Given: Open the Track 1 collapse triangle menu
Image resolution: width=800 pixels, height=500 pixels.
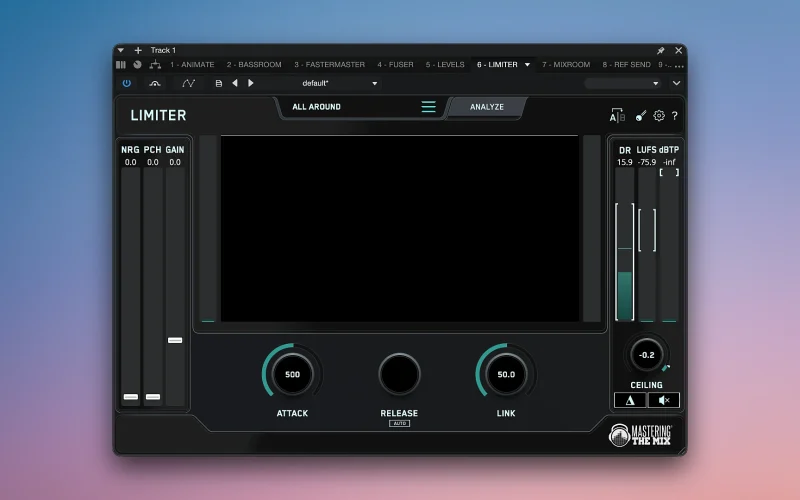Looking at the screenshot, I should click(x=120, y=50).
